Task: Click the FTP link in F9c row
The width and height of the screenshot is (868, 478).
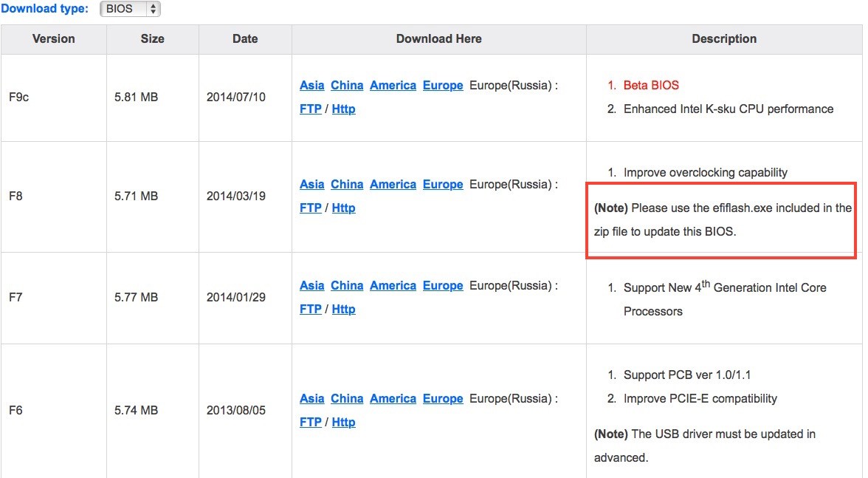Action: (311, 109)
